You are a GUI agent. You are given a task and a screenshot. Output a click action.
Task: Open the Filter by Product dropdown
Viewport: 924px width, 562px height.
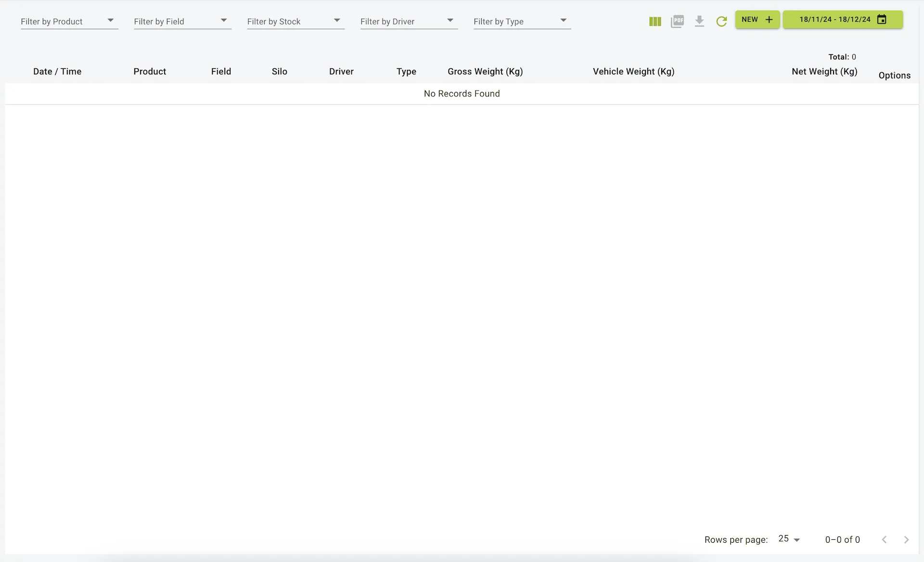(69, 21)
